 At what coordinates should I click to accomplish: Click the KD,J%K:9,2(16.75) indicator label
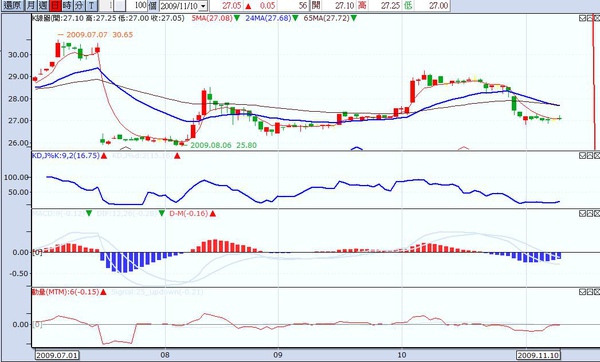click(x=65, y=155)
